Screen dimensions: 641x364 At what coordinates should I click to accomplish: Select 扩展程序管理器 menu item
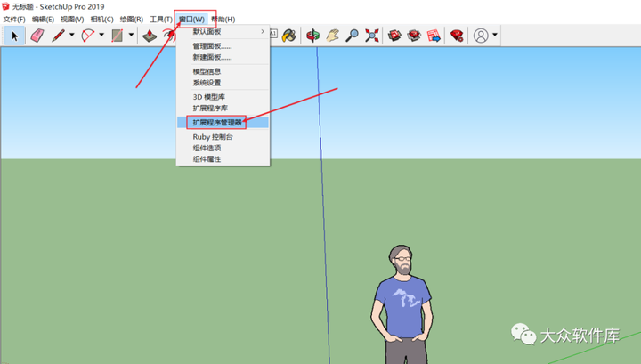point(223,122)
